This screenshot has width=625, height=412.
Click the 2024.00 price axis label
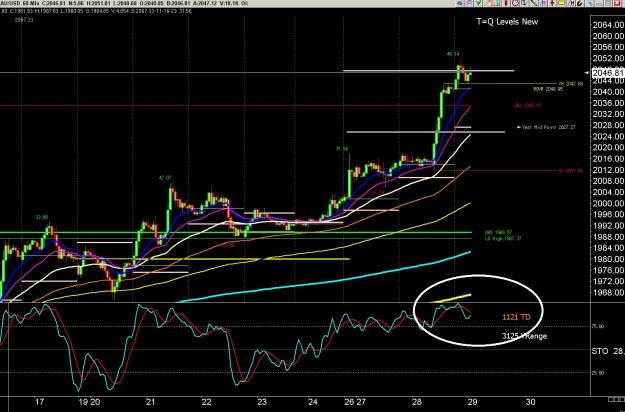[x=608, y=137]
